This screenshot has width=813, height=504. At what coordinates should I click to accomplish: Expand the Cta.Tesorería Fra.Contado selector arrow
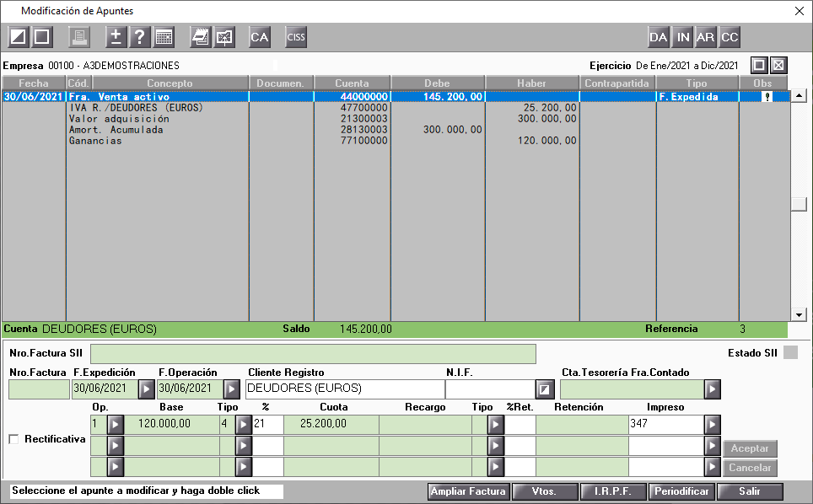point(713,389)
